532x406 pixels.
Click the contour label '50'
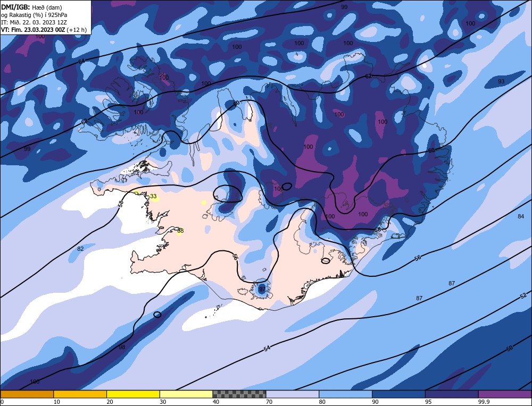pos(510,348)
